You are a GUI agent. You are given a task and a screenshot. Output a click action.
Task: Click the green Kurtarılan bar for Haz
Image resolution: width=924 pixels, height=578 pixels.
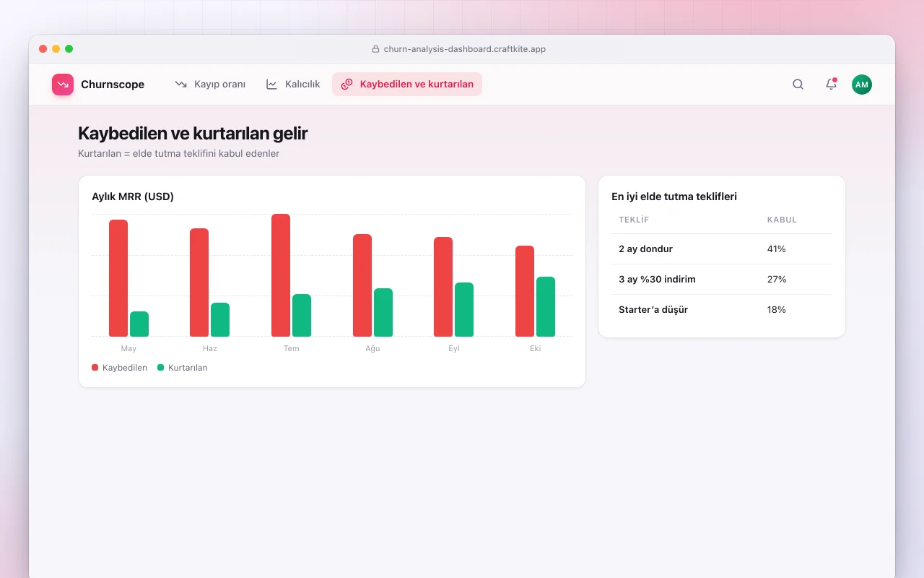click(220, 320)
